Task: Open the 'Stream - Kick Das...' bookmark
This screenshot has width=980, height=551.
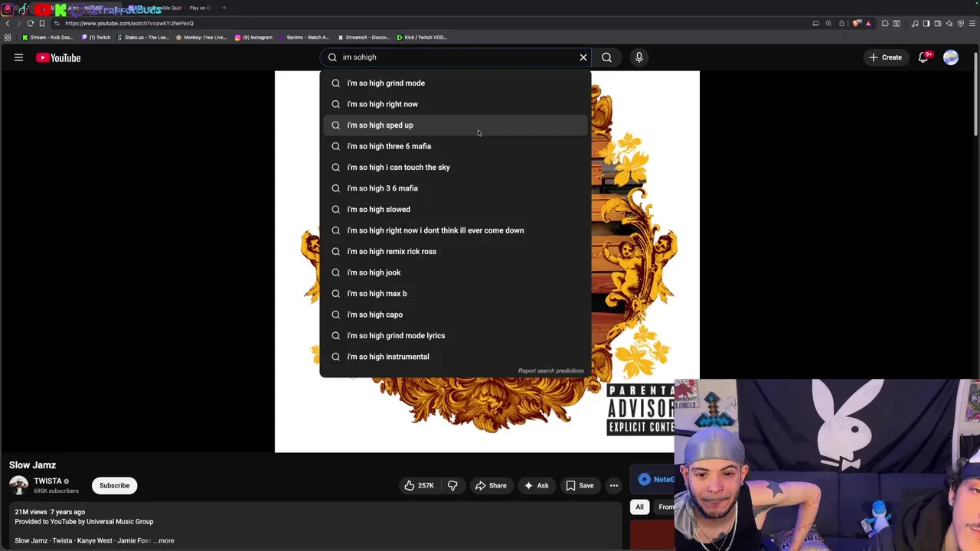Action: 47,37
